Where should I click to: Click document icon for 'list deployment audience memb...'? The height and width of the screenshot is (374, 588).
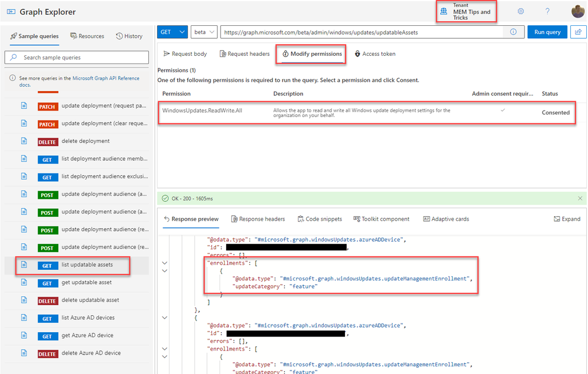24,159
